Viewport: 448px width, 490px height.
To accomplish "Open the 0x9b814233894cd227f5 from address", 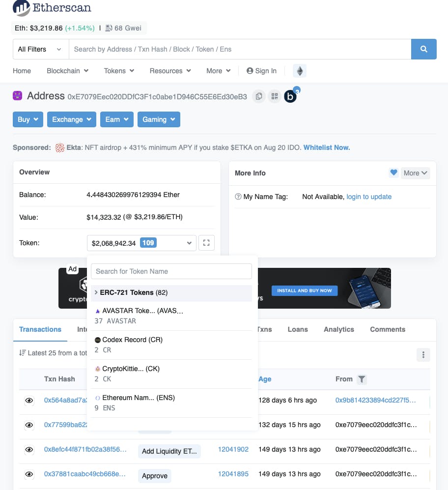I will pos(375,401).
